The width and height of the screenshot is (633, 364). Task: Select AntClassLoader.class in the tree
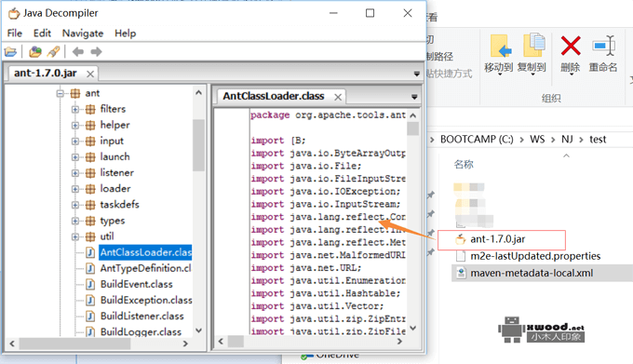(145, 252)
